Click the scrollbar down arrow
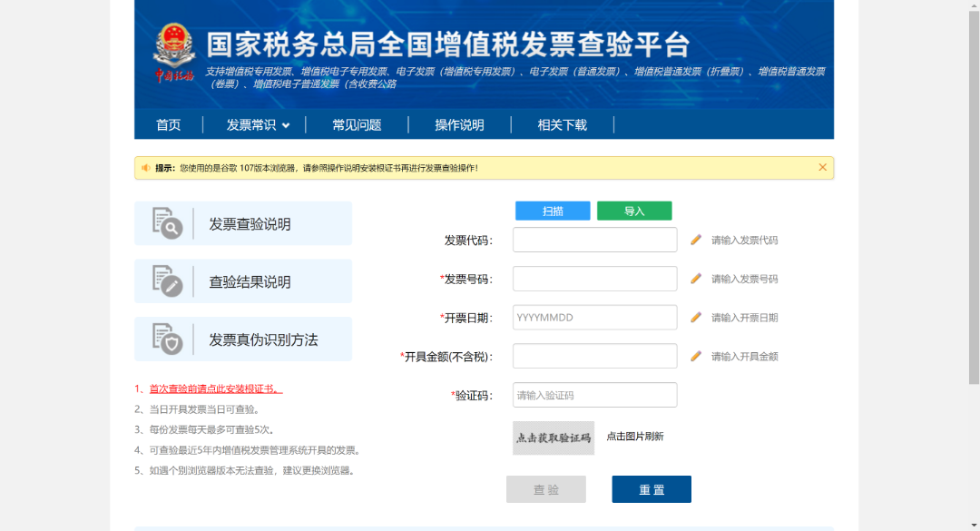Screen dimensions: 980x531 (x=974, y=526)
